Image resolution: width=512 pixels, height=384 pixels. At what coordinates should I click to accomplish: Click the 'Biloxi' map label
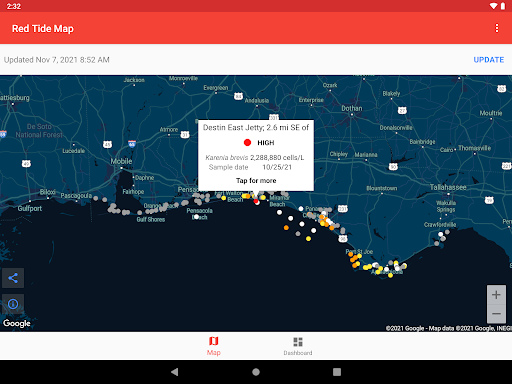(x=48, y=192)
